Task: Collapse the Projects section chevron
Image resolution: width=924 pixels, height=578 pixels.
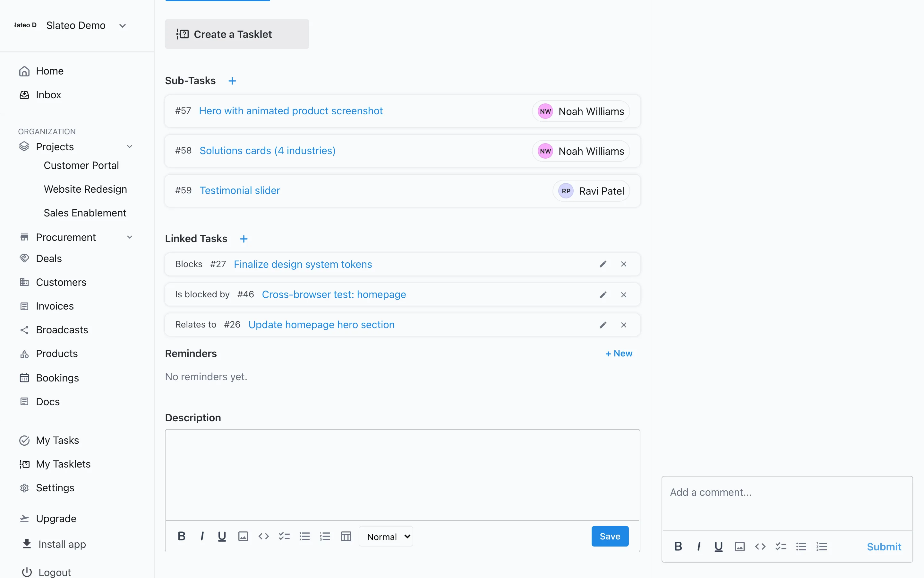Action: [x=129, y=147]
